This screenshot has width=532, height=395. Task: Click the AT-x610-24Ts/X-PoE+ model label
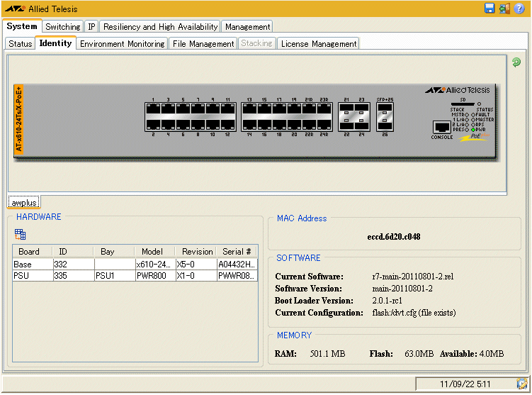(x=18, y=119)
